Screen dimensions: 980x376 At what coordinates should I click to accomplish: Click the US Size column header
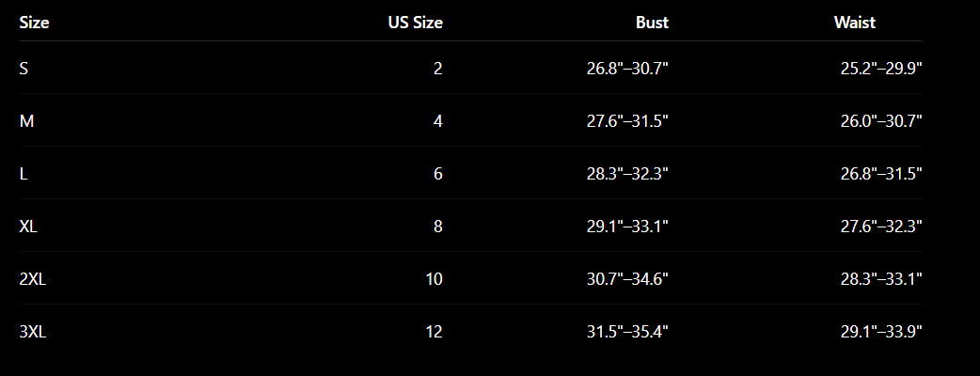(415, 23)
